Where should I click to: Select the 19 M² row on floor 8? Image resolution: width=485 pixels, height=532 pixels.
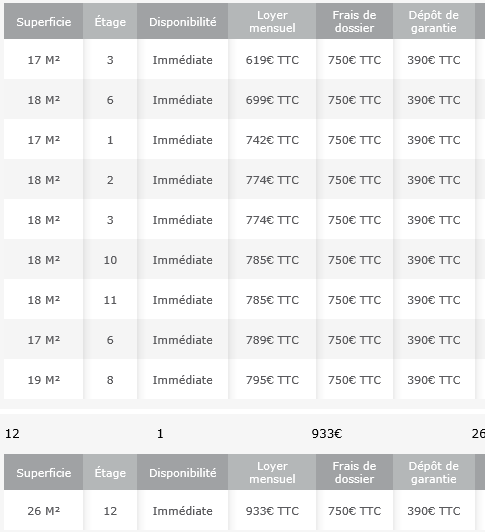(244, 379)
